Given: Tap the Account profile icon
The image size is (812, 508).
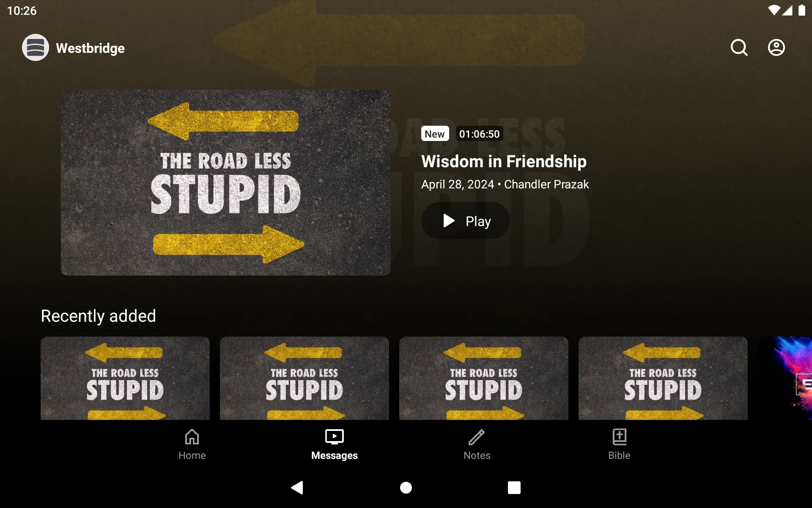Looking at the screenshot, I should (x=776, y=47).
